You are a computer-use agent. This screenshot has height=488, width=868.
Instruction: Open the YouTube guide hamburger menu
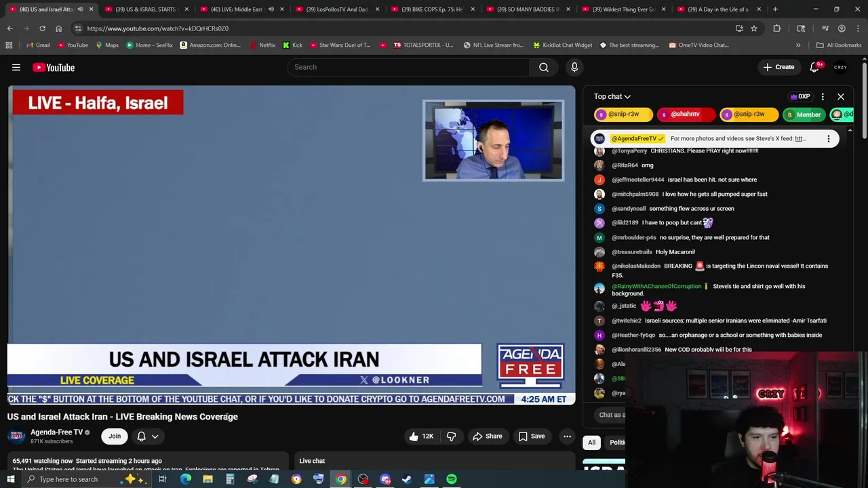click(16, 67)
